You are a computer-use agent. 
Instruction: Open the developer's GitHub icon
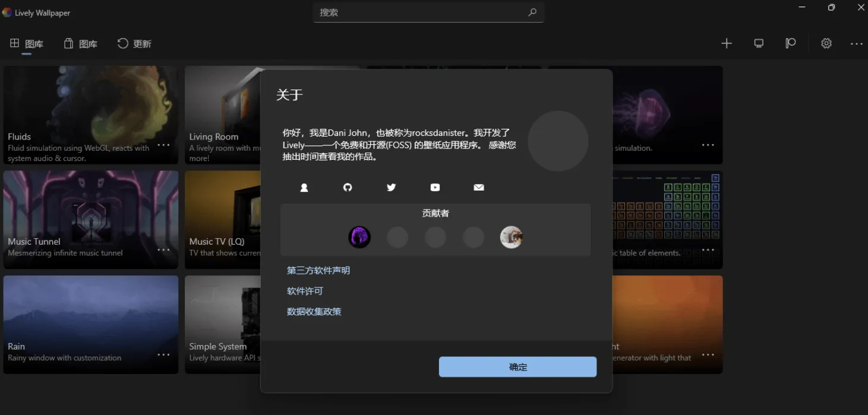pos(348,187)
